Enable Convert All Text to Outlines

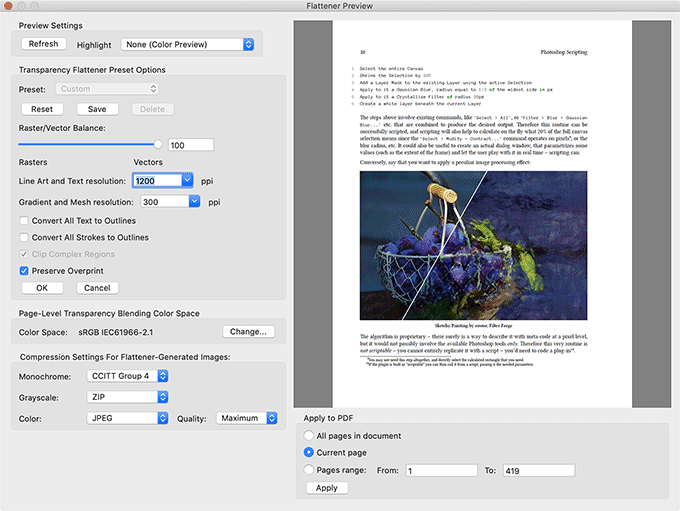tap(24, 221)
